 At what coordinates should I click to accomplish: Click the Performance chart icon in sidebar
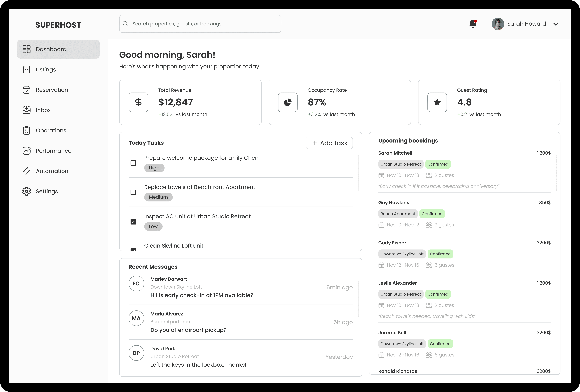[x=26, y=151]
